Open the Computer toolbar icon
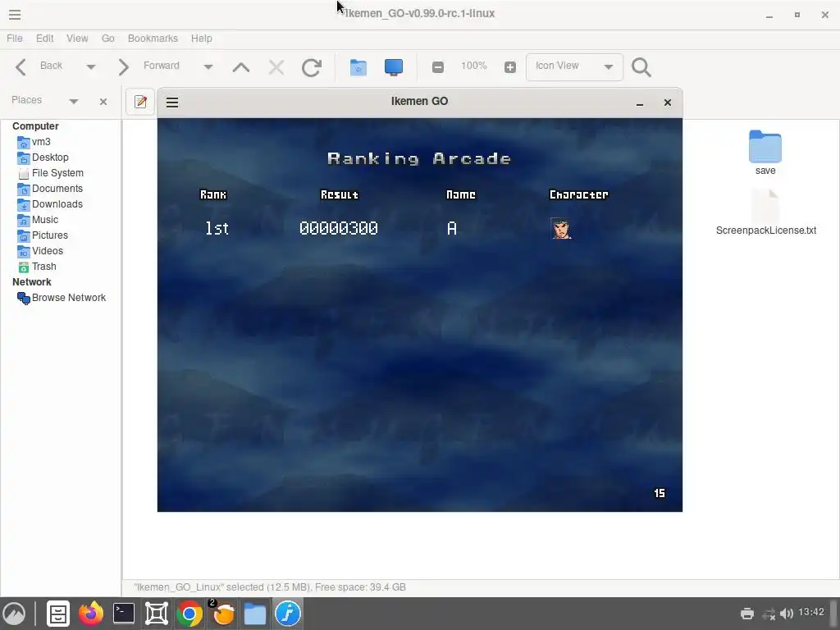This screenshot has width=840, height=630. (394, 67)
